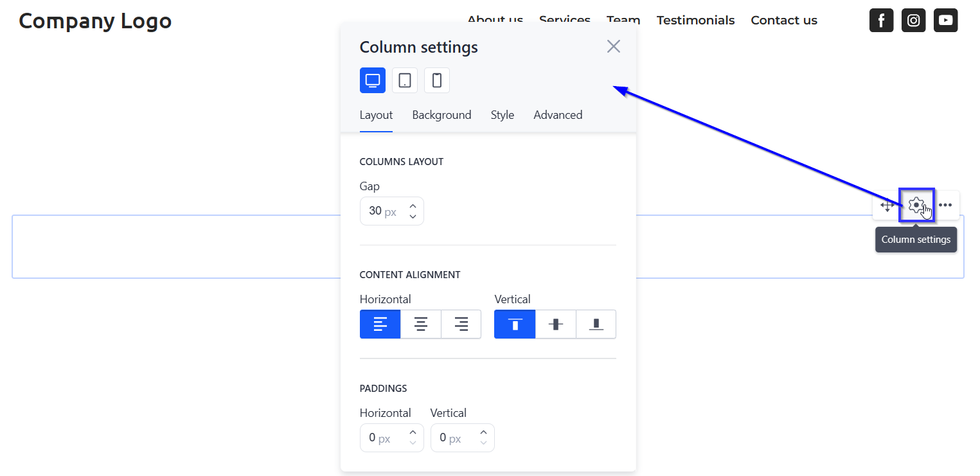Increase the vertical padding value
Screen dimensions: 980x476
coord(483,432)
